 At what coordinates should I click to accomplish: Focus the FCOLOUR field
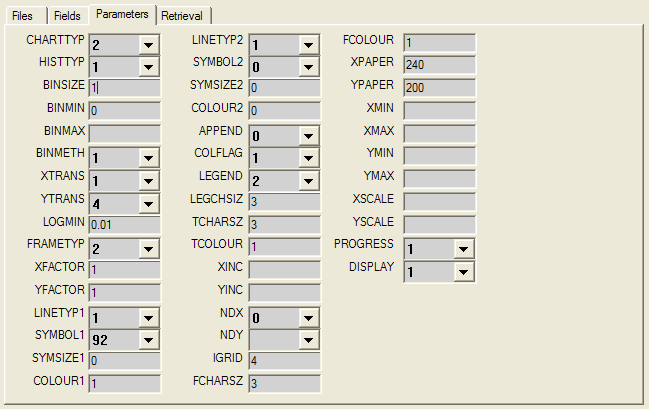(439, 42)
